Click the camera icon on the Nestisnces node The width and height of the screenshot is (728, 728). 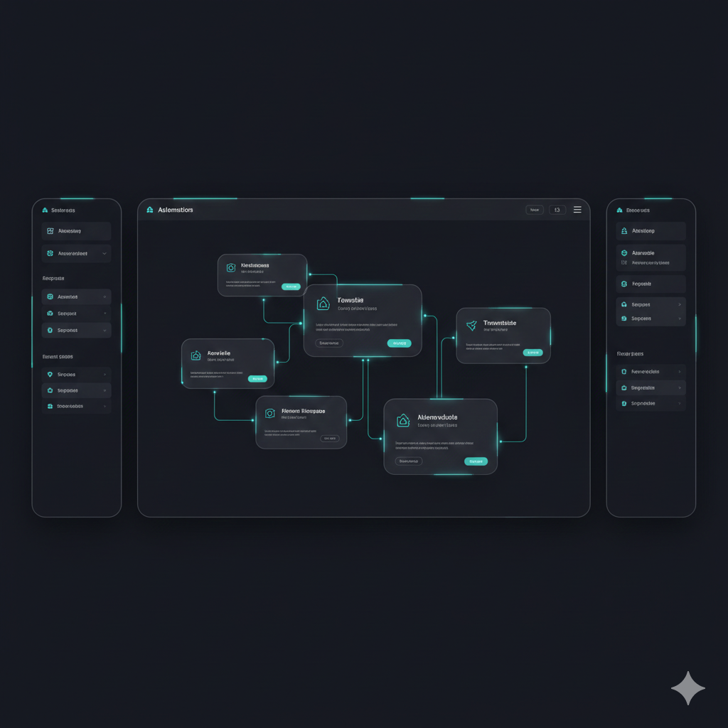pos(230,268)
